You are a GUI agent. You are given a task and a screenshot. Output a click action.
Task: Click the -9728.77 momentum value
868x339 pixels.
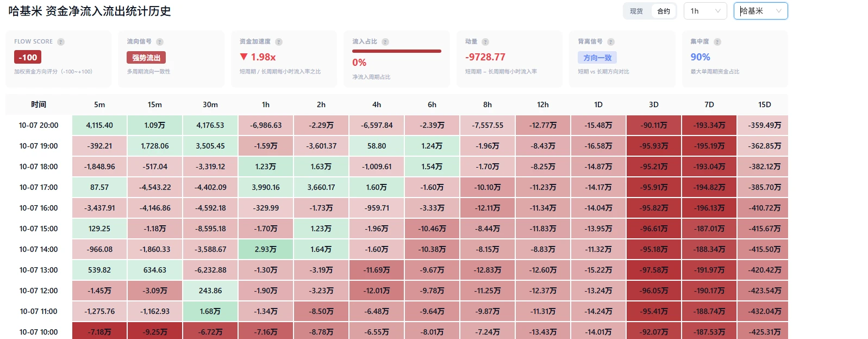[x=485, y=57]
